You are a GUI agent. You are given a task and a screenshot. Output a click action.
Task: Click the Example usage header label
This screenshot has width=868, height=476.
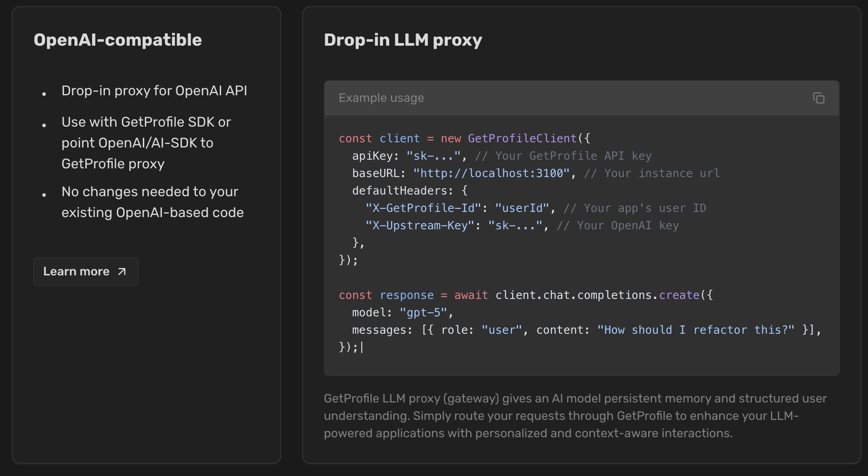[381, 98]
